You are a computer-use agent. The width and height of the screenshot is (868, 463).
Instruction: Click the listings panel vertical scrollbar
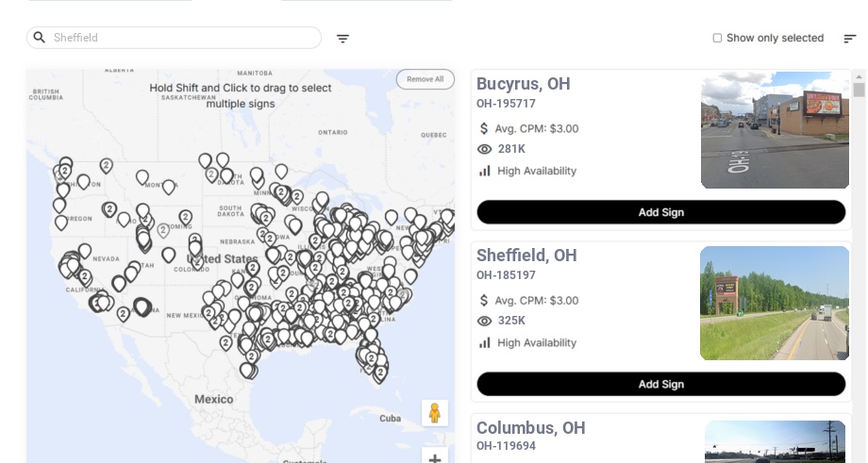[x=859, y=91]
